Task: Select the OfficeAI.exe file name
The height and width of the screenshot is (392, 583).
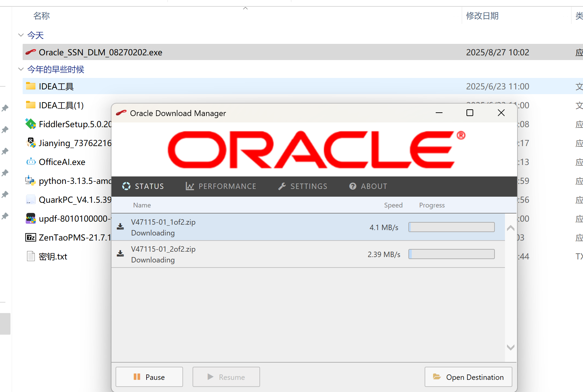Action: 62,162
